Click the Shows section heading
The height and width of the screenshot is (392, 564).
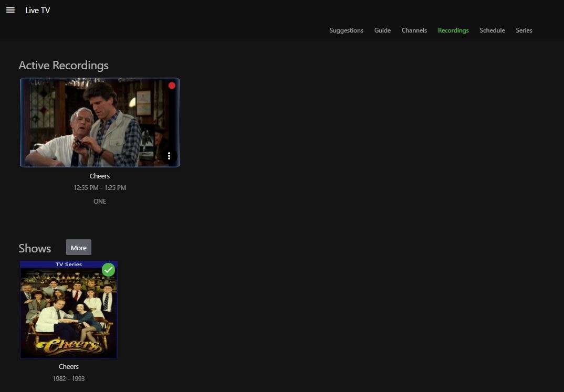35,248
